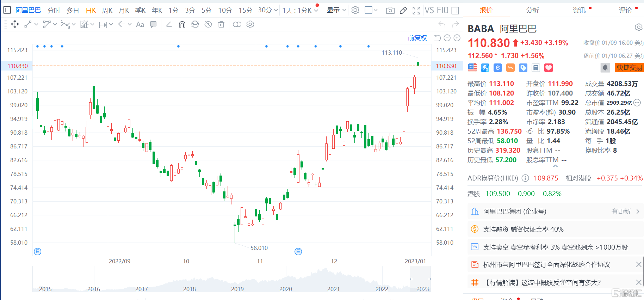Open the 快捷交易 quick trade button
This screenshot has height=300, width=644.
[x=629, y=68]
